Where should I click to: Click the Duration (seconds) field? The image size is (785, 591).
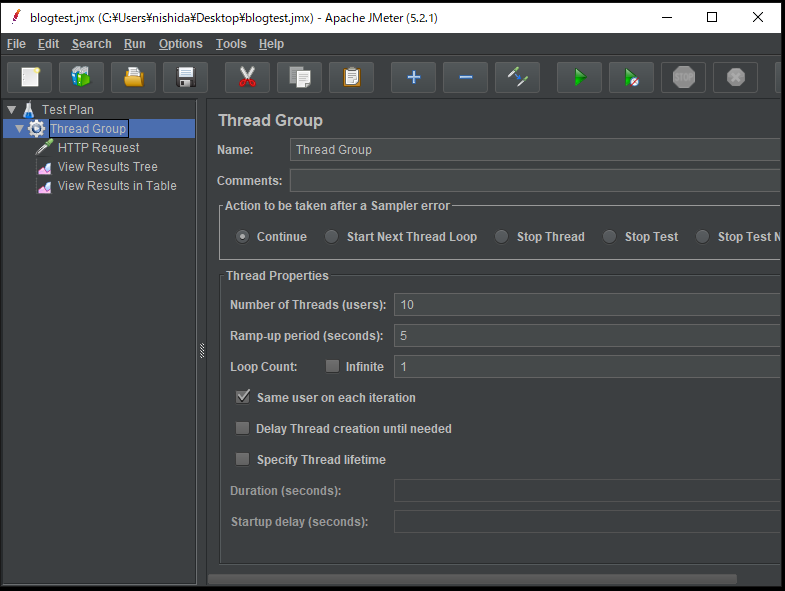pyautogui.click(x=587, y=491)
